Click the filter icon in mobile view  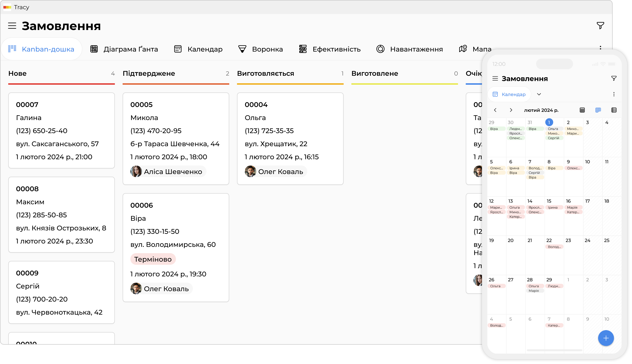614,78
